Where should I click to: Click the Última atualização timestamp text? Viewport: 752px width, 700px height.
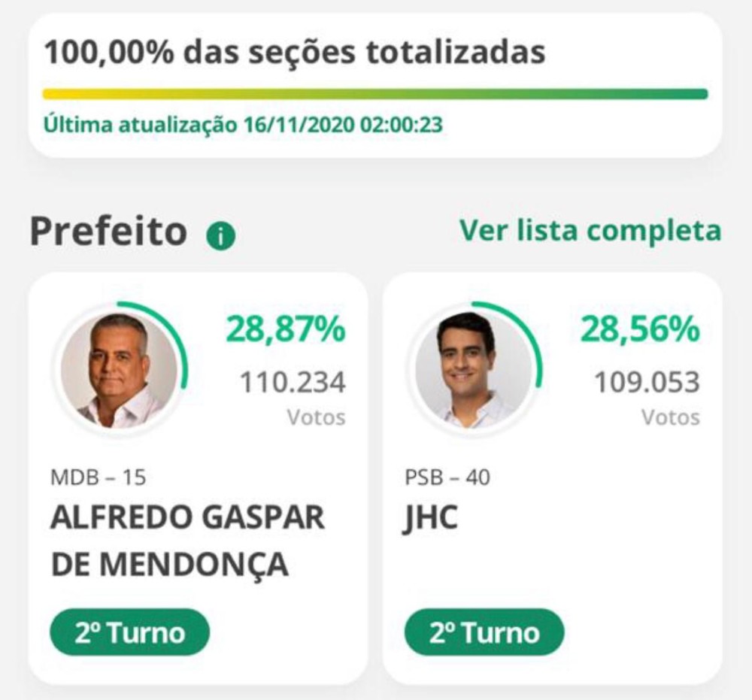pyautogui.click(x=243, y=125)
